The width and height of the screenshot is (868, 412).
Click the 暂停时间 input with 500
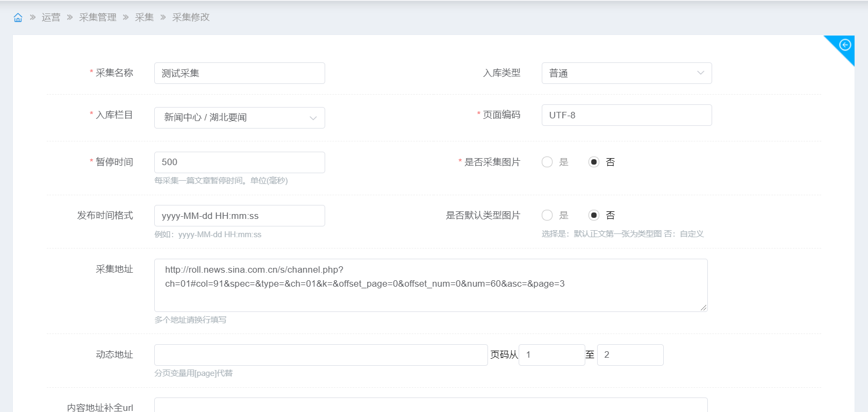(x=239, y=162)
